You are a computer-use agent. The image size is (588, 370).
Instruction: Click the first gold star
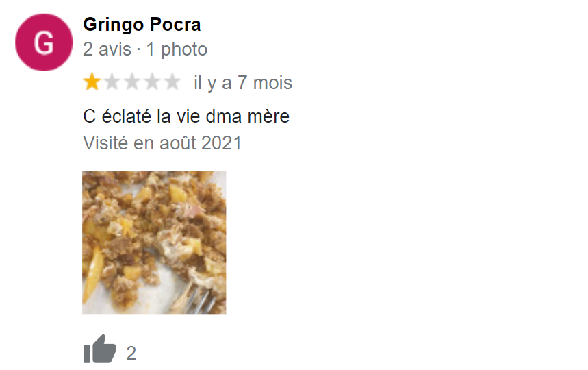[x=92, y=82]
